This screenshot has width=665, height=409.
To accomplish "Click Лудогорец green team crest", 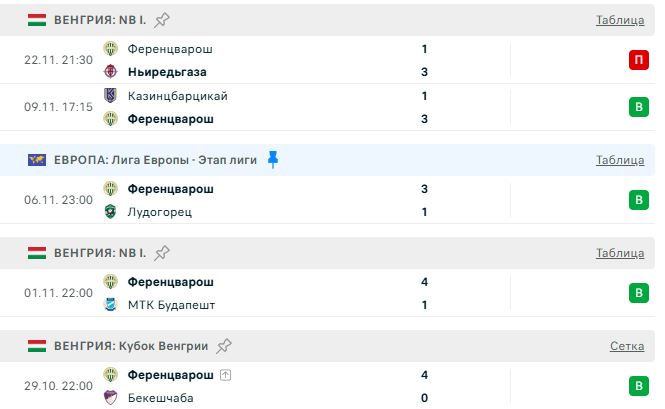I will click(111, 212).
